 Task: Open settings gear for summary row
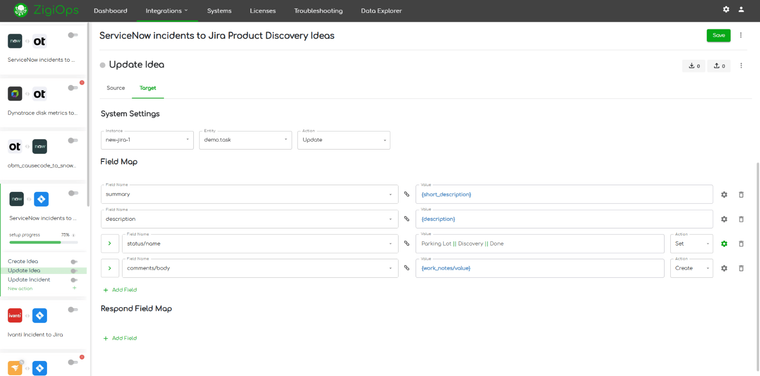(724, 194)
